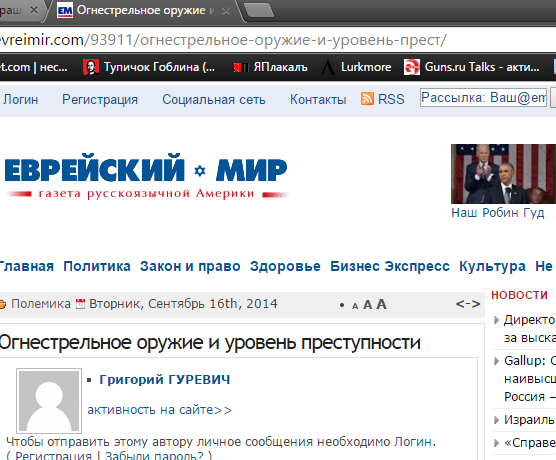This screenshot has height=460, width=556.
Task: Click the author avatar placeholder image
Action: point(49,401)
